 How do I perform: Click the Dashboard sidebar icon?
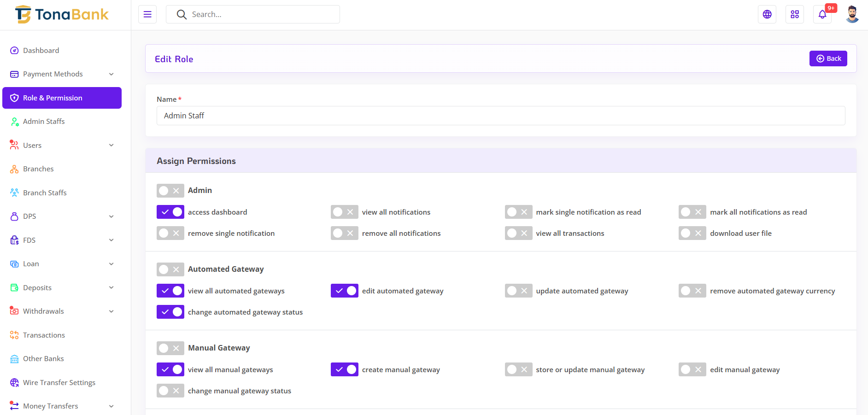pos(14,51)
